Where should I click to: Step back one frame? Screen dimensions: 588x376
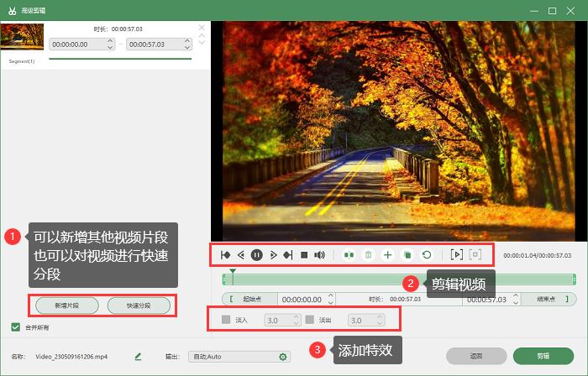pos(241,255)
